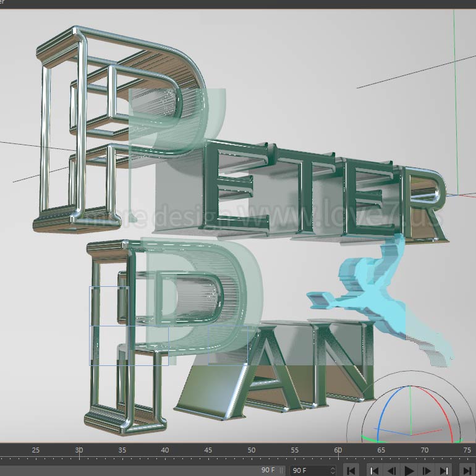Click frame 30 on the timeline ruler
476x476 pixels.
tap(79, 450)
